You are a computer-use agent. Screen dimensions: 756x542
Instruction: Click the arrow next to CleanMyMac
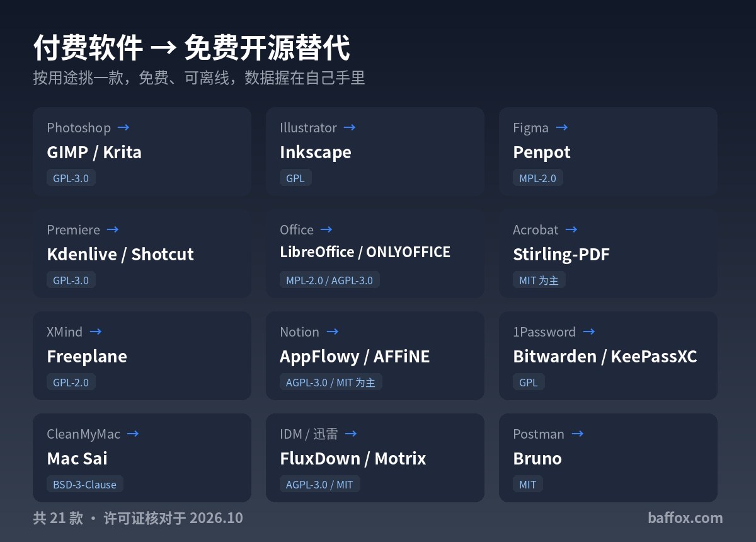(133, 434)
